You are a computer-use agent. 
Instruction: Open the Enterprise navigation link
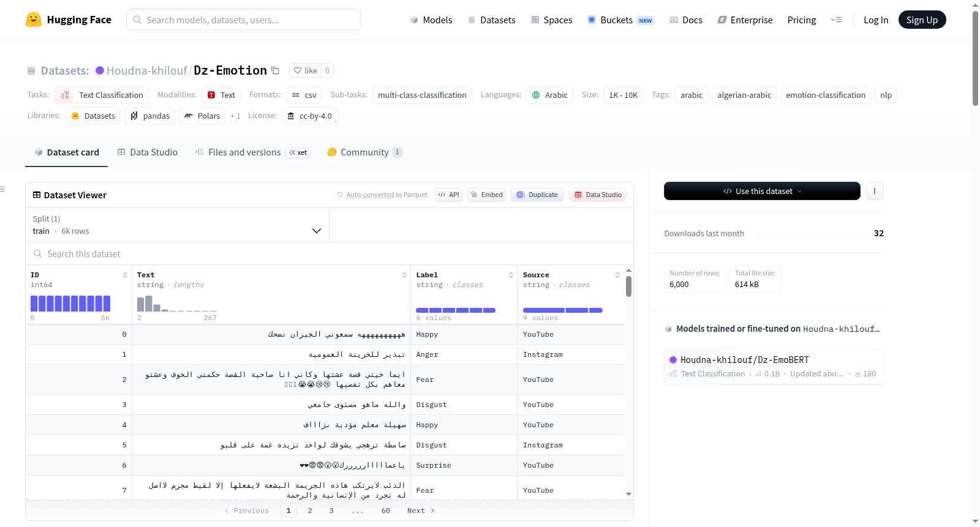click(x=745, y=20)
